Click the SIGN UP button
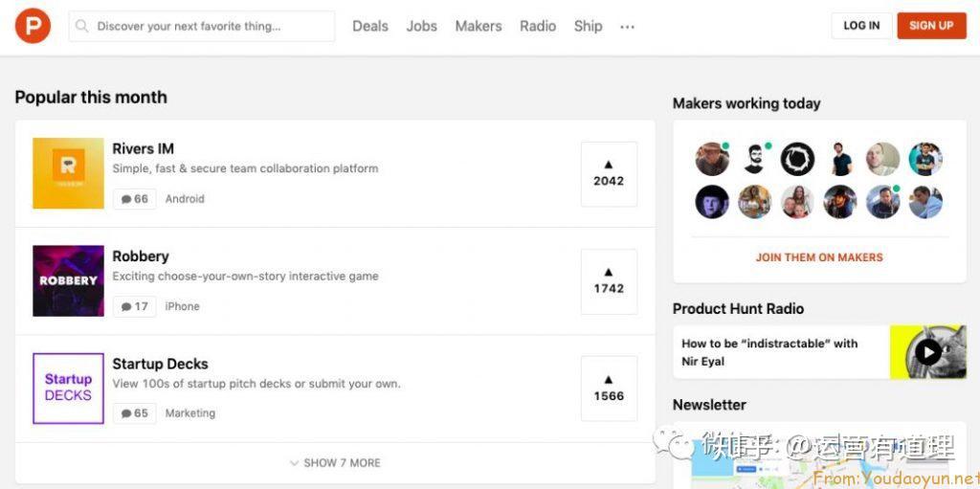The width and height of the screenshot is (980, 489). 931,26
